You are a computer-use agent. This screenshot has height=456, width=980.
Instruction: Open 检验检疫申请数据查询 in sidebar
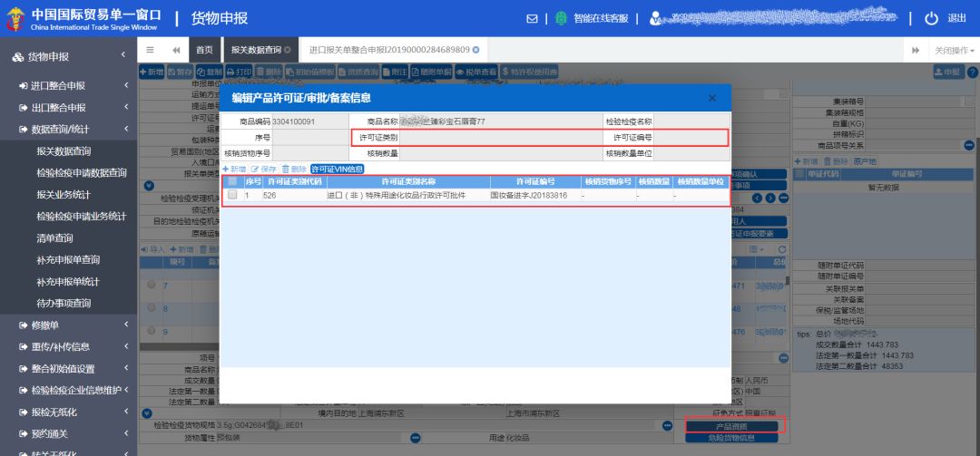click(82, 173)
